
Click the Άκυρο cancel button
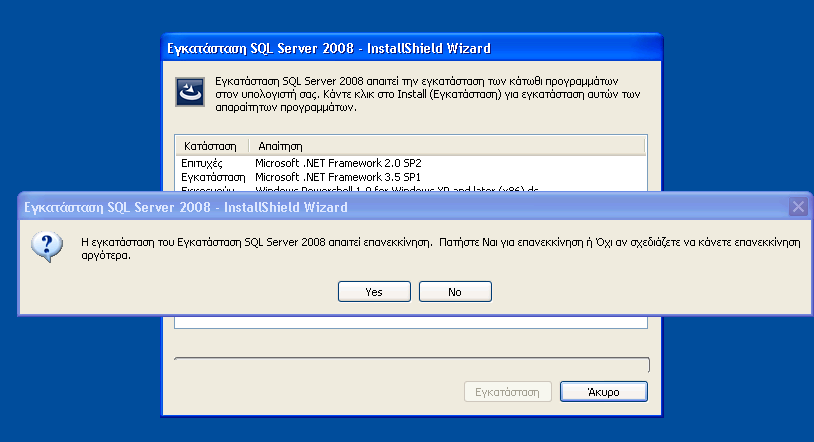point(603,392)
